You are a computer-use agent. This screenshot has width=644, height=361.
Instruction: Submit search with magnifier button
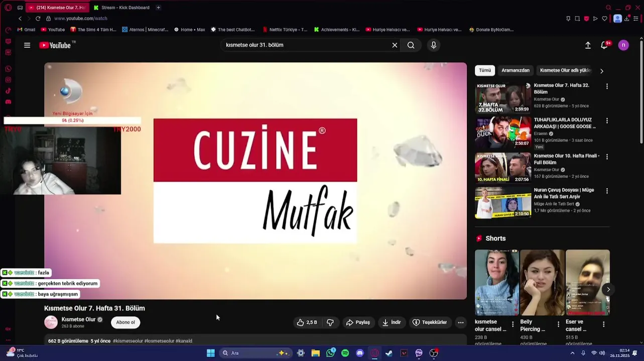tap(411, 45)
